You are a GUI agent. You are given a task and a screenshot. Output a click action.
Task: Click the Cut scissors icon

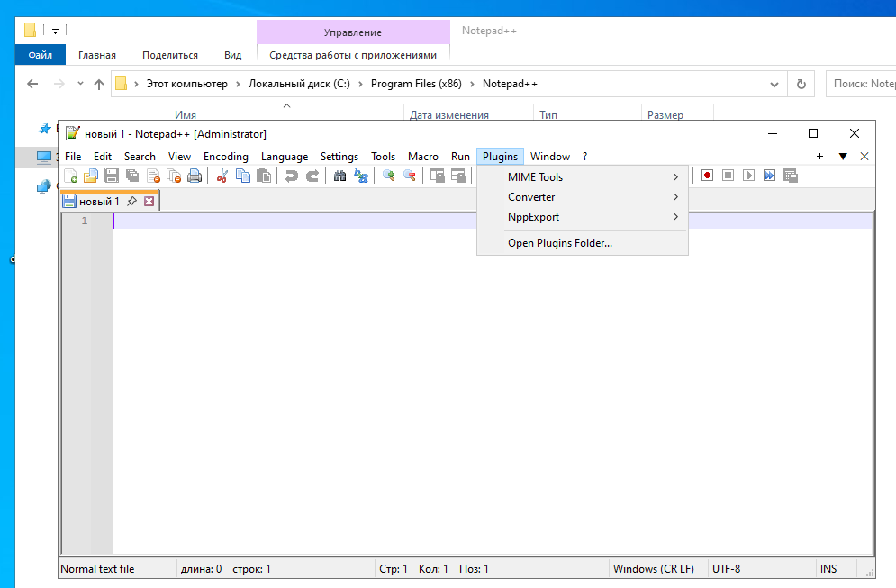(x=222, y=176)
